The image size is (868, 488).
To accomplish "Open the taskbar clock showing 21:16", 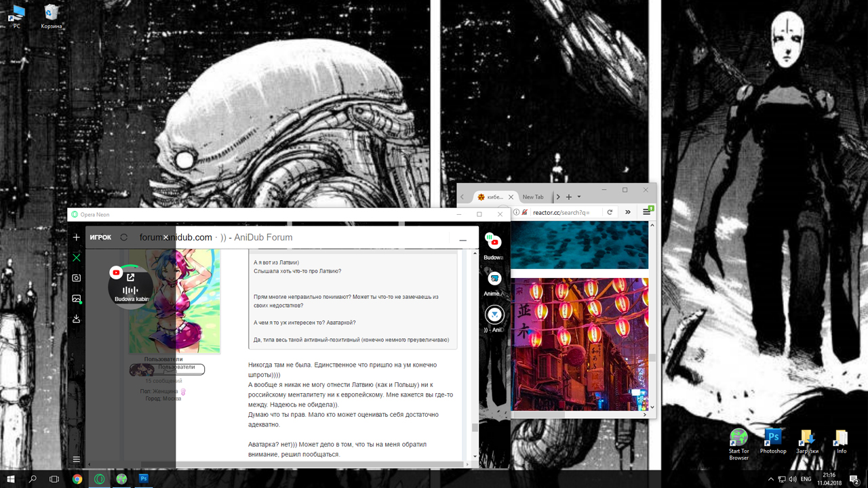I will 829,479.
